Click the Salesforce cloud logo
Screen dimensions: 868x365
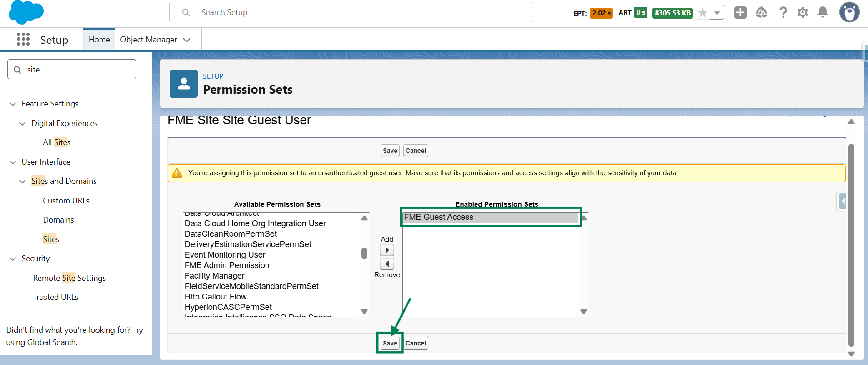coord(26,12)
